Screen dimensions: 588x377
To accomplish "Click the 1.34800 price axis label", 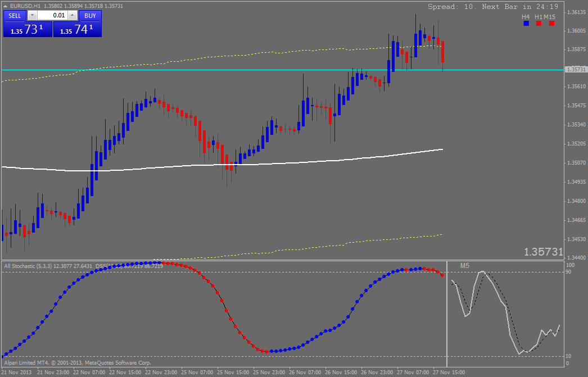I will tap(576, 201).
